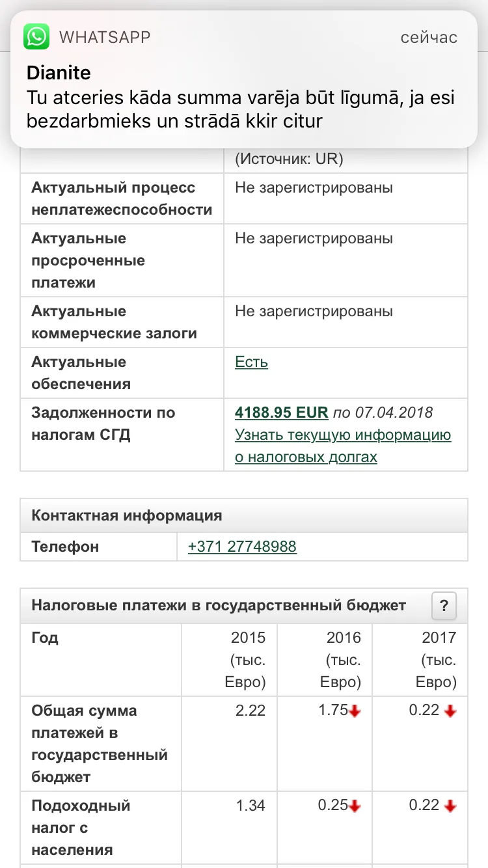Viewport: 488px width, 868px height.
Task: Tap the WhatsApp icon in the notification
Action: pos(36,37)
